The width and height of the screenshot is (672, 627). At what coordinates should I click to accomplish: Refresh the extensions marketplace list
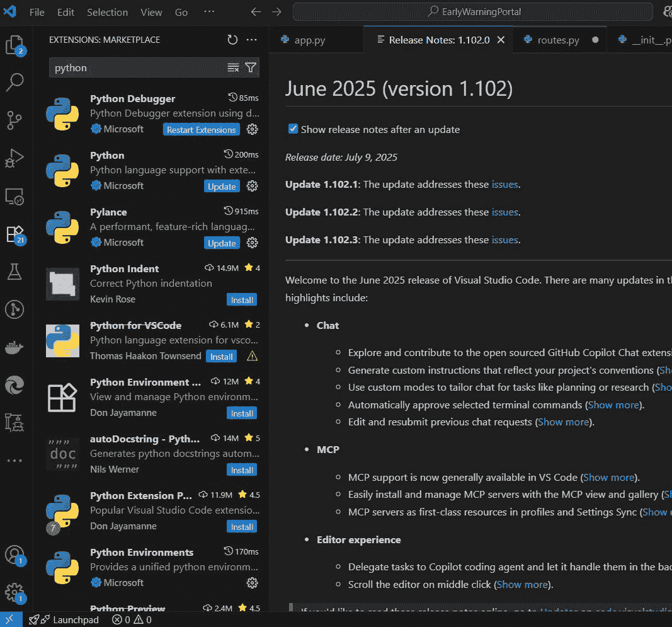[x=232, y=40]
